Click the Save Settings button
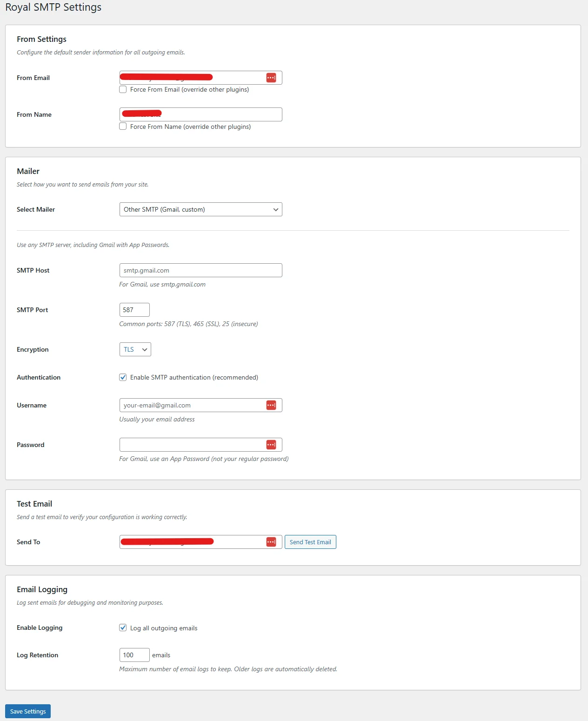The height and width of the screenshot is (721, 588). point(27,711)
